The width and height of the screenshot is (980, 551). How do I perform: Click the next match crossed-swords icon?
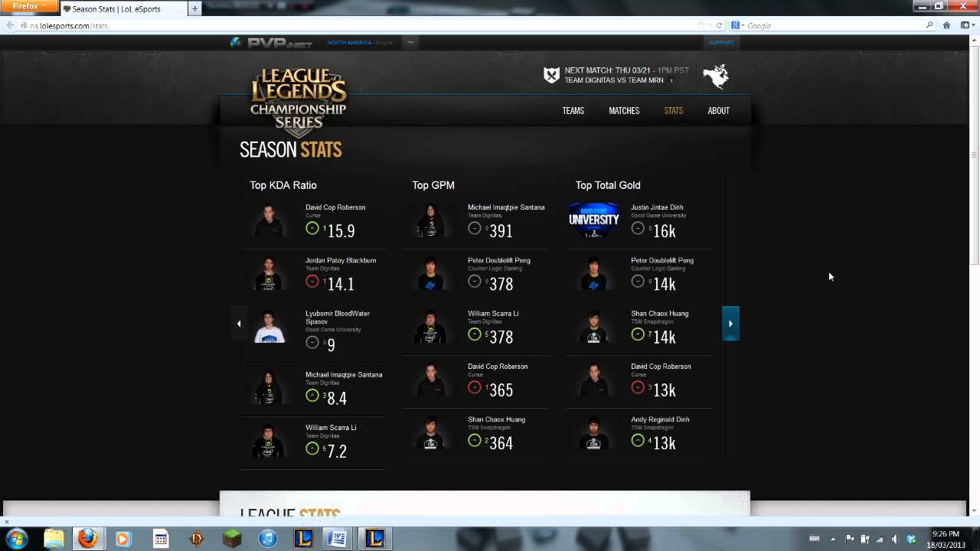551,75
